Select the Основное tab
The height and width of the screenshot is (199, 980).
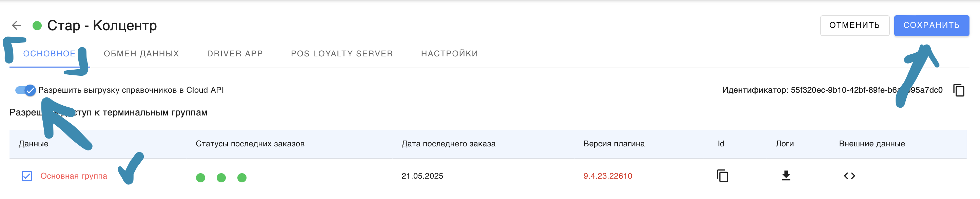coord(50,54)
